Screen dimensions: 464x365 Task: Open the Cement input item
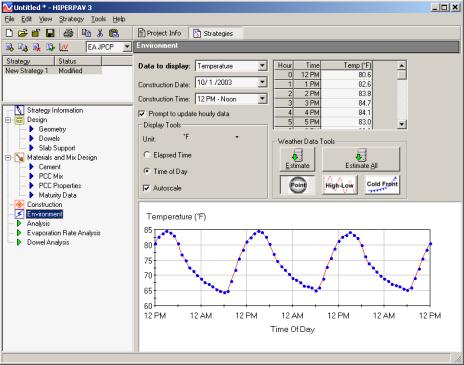50,167
